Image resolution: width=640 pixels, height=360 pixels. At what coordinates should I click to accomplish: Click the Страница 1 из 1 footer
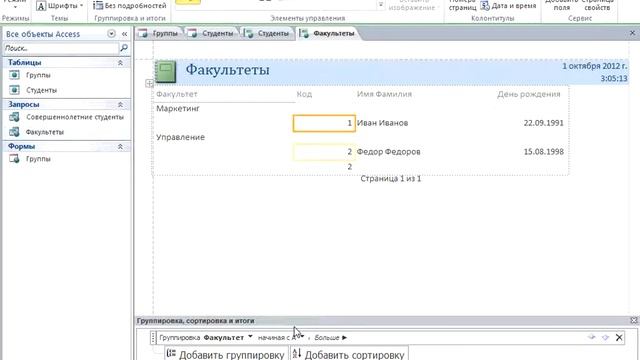(x=391, y=179)
